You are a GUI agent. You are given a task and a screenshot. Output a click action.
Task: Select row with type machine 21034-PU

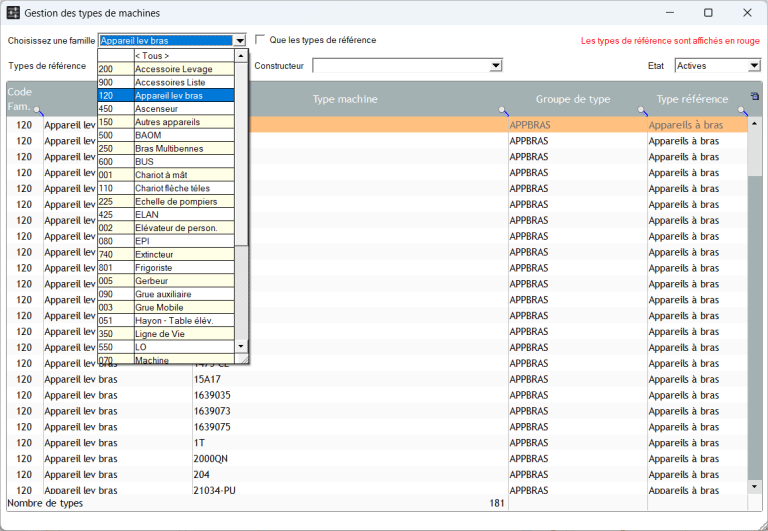click(377, 489)
